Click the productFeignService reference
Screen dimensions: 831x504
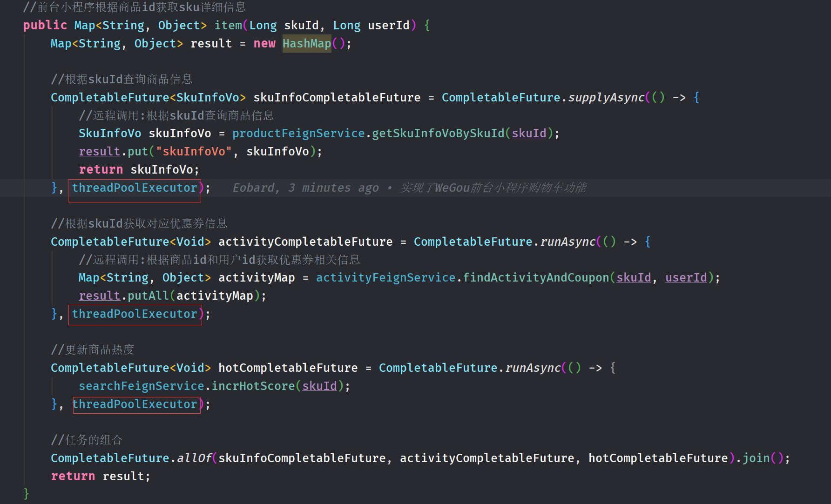click(x=298, y=134)
